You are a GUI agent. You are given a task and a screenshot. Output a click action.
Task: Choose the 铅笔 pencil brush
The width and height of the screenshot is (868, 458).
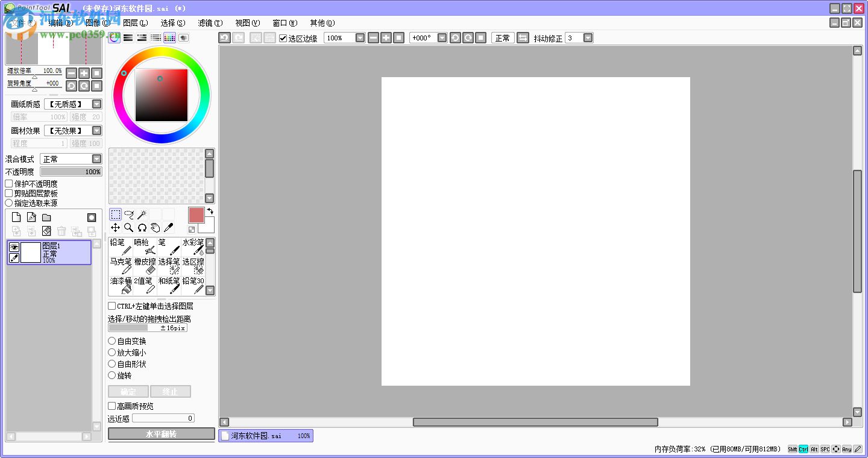click(x=121, y=247)
